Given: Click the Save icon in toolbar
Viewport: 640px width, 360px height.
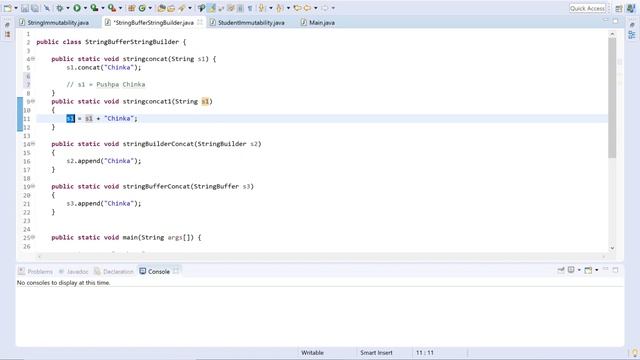Looking at the screenshot, I should [x=25, y=8].
